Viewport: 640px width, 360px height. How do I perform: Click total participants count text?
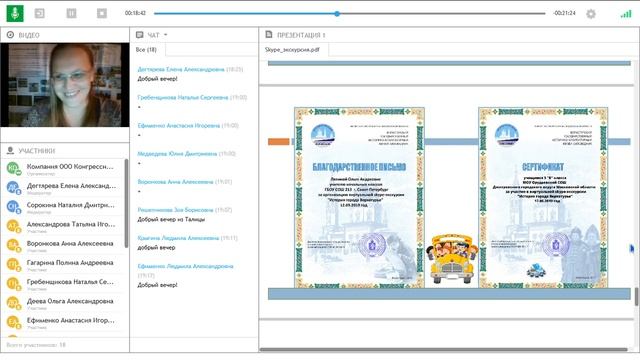point(36,345)
